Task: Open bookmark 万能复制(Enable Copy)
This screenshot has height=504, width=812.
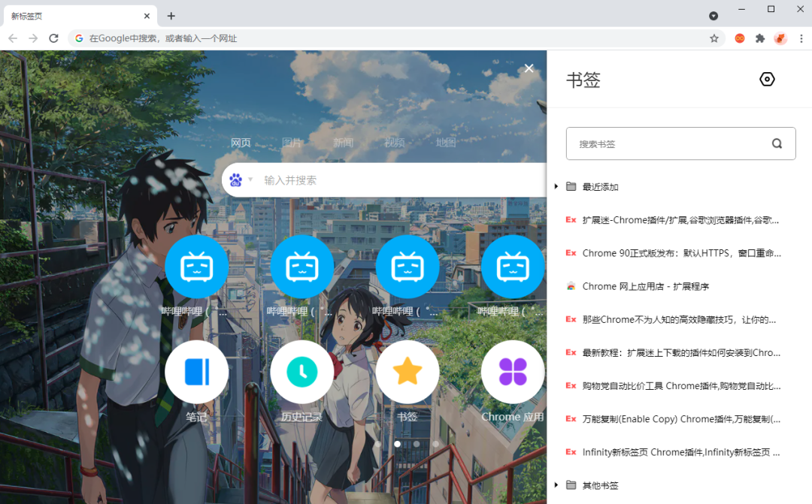Action: pos(680,418)
